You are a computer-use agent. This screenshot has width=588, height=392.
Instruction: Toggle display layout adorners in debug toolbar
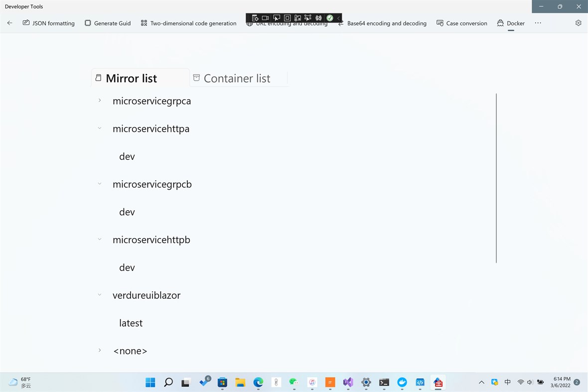(287, 17)
